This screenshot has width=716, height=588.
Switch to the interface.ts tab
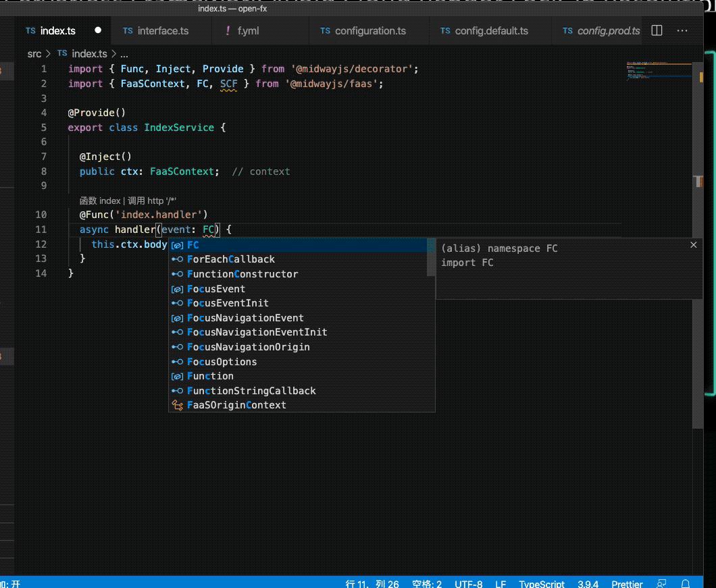coord(162,31)
